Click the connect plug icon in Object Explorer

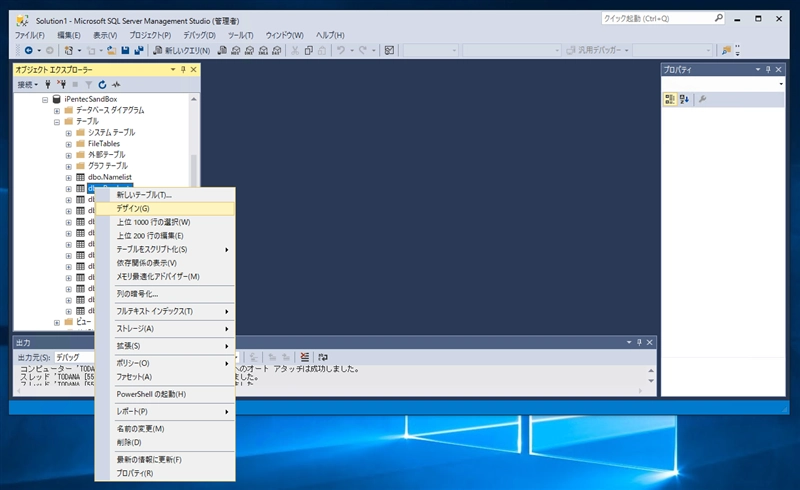[x=48, y=84]
